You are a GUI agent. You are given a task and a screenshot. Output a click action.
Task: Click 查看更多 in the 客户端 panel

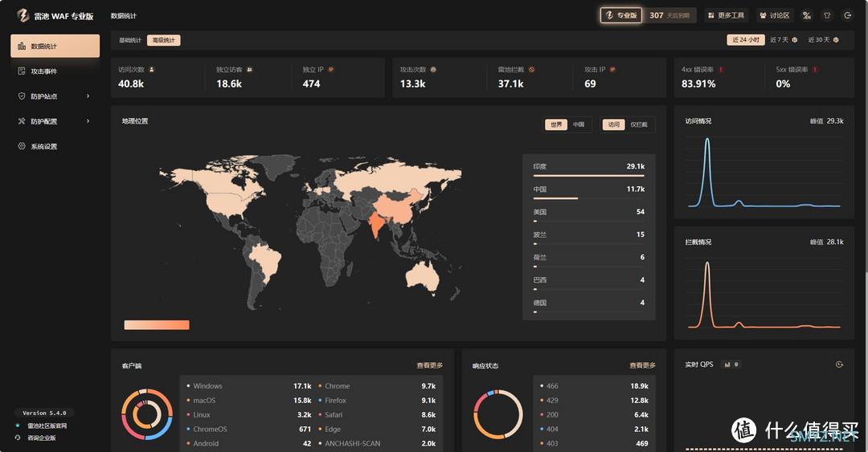click(x=429, y=365)
